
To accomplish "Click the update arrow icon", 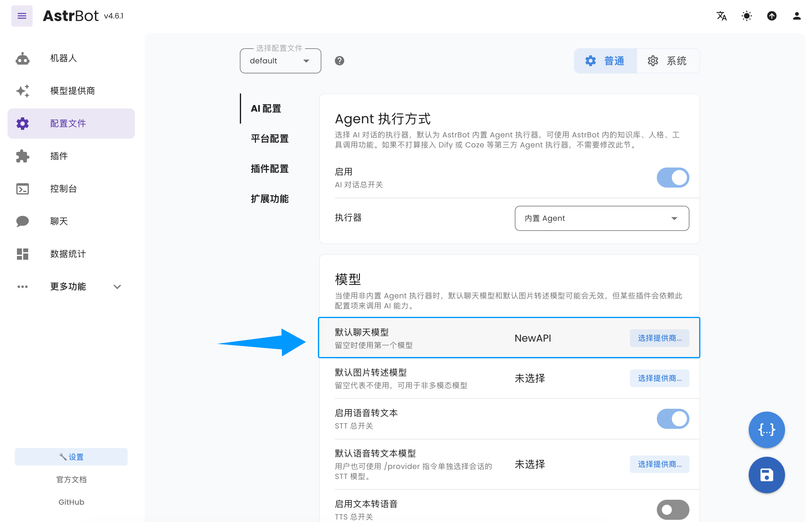I will [771, 16].
